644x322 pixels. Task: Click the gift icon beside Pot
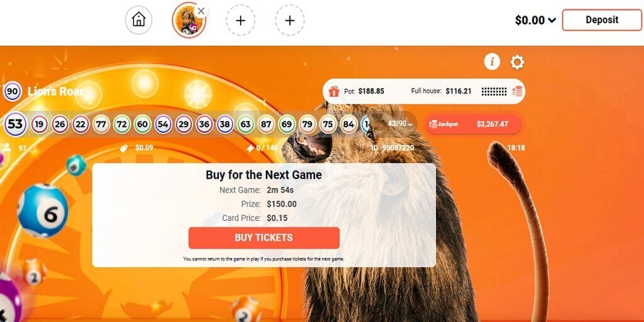pyautogui.click(x=334, y=91)
